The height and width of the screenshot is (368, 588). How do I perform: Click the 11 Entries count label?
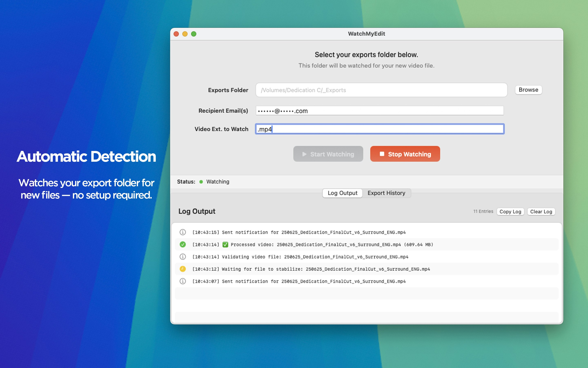click(x=483, y=211)
